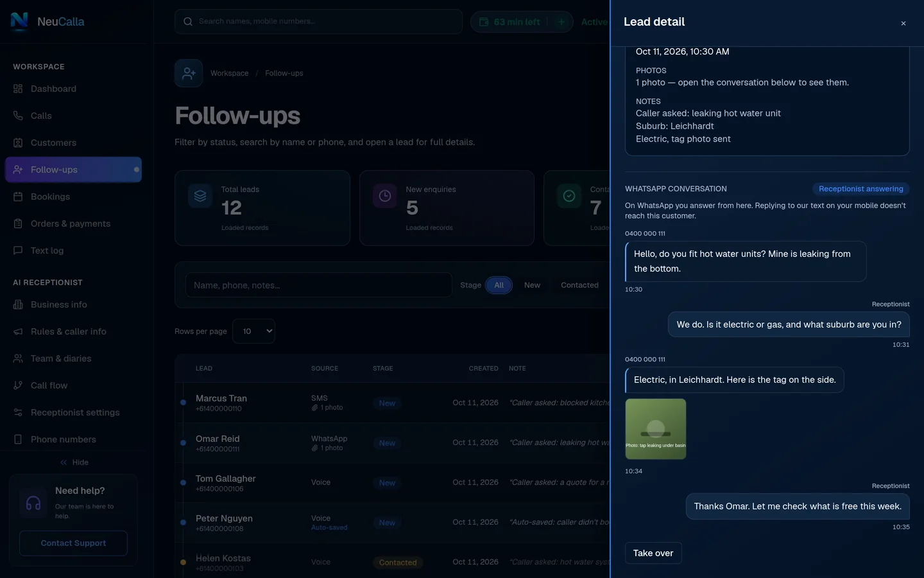Click the magnifier search icon
This screenshot has width=924, height=578.
[188, 21]
